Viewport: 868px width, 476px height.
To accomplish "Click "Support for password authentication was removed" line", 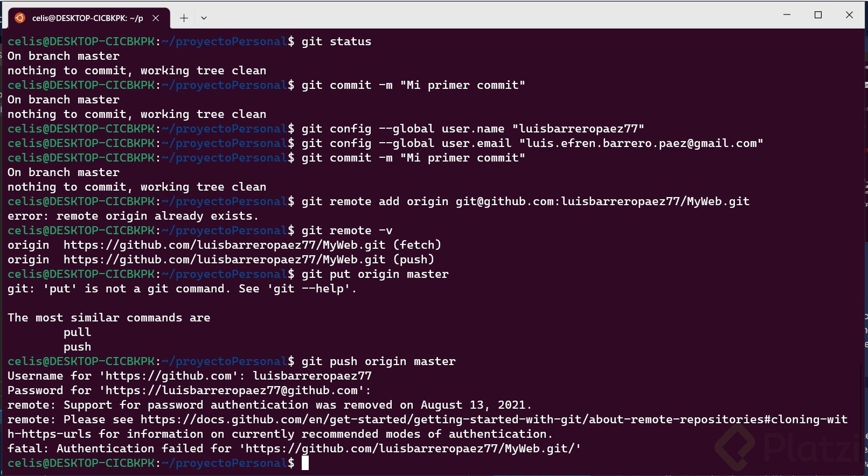I will (270, 405).
